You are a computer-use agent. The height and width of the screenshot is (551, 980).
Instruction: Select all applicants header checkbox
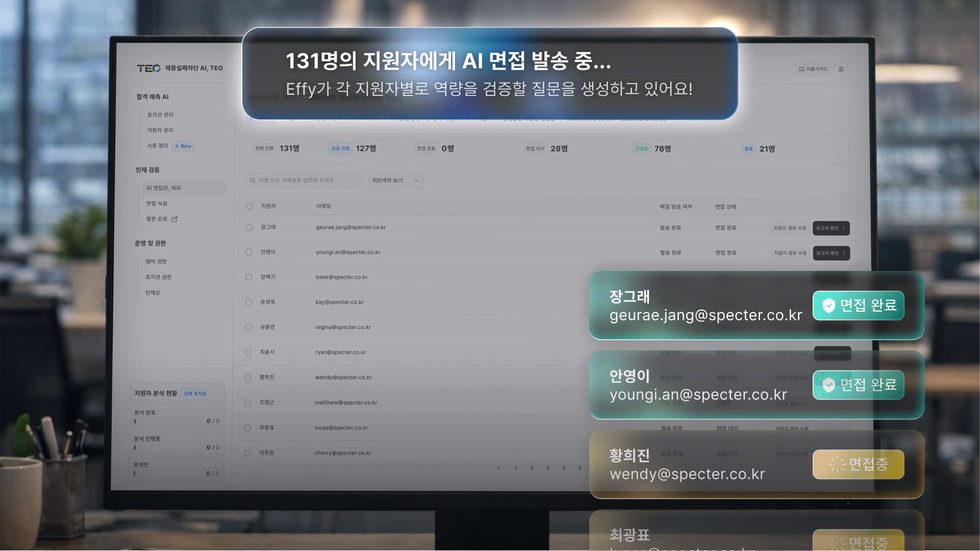tap(249, 207)
